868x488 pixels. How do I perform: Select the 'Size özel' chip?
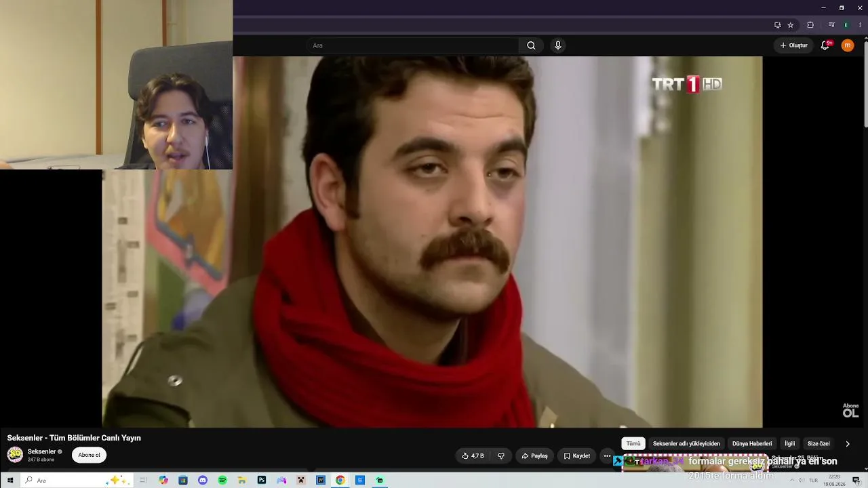pos(818,444)
